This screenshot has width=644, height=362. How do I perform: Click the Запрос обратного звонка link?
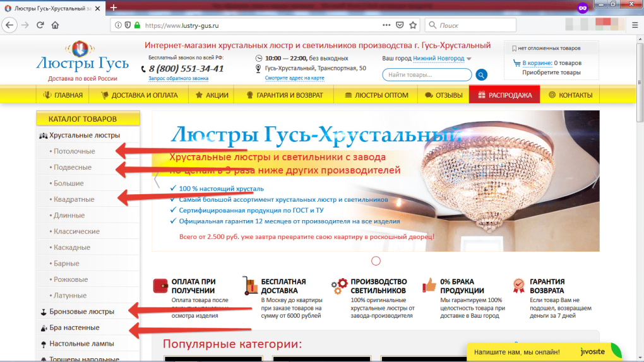click(178, 79)
